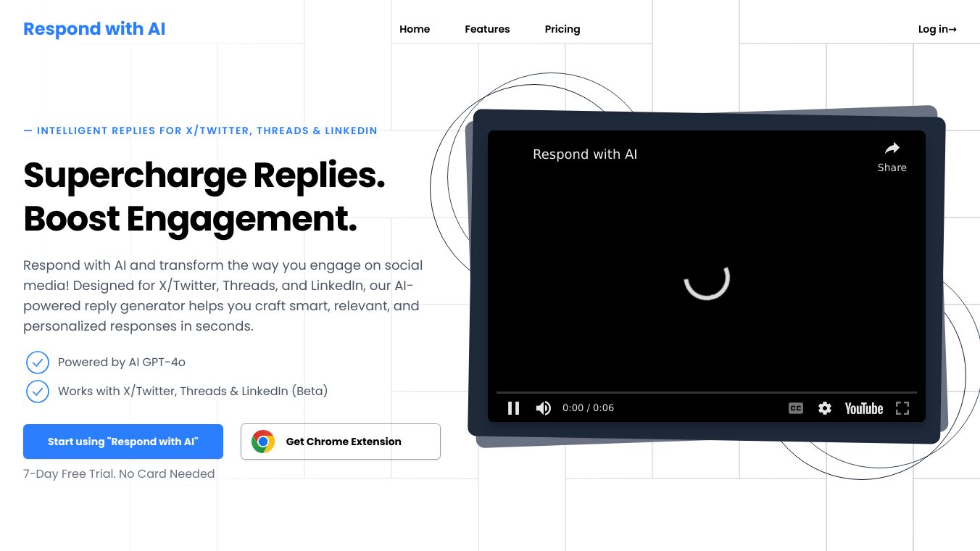Viewport: 980px width, 551px height.
Task: Click Start using "Respond with AI" button
Action: pyautogui.click(x=123, y=442)
